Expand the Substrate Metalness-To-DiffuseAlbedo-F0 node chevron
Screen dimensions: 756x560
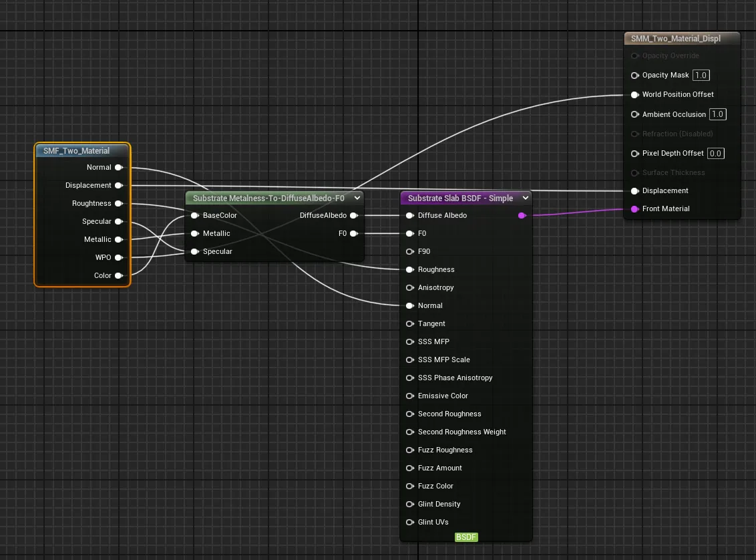357,198
